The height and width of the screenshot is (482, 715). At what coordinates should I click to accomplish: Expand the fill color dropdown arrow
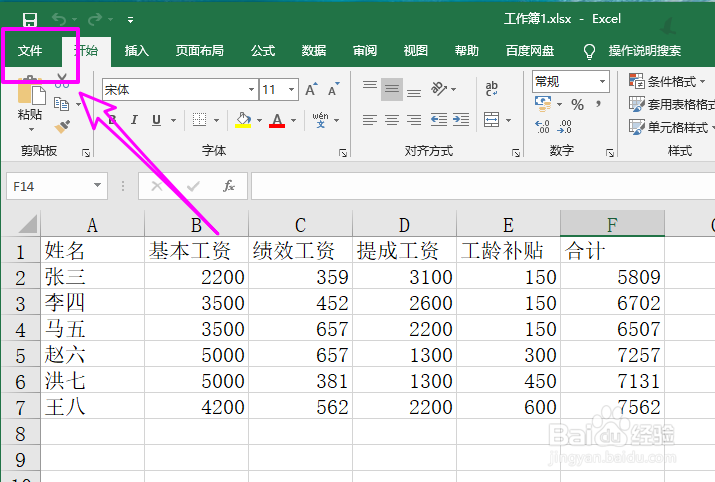[x=259, y=120]
